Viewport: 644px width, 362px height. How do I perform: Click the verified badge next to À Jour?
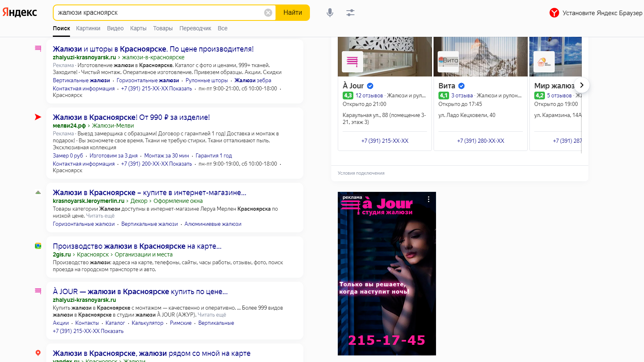[x=370, y=86]
